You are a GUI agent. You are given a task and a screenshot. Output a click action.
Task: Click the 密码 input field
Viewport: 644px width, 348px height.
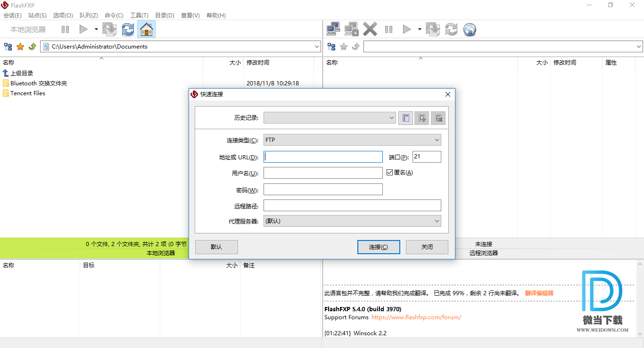[x=323, y=190]
